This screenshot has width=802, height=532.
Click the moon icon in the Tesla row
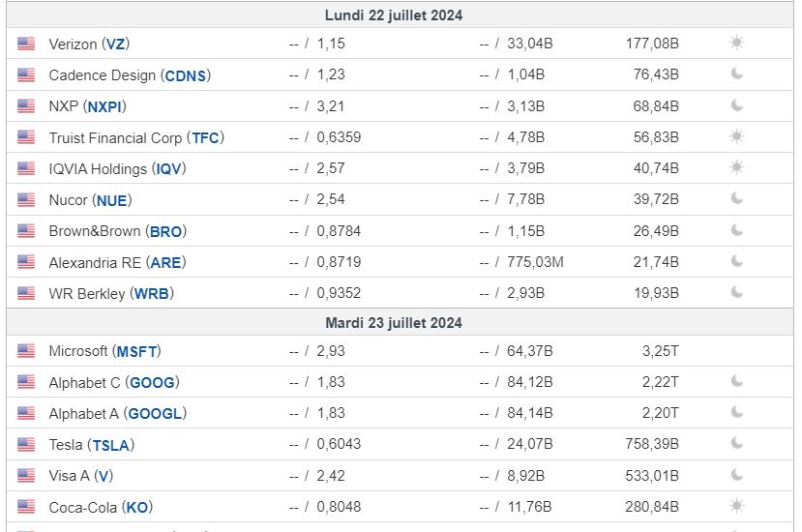coord(737,444)
